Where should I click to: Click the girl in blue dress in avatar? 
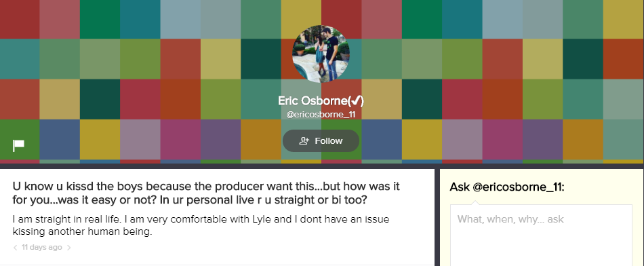click(x=319, y=56)
